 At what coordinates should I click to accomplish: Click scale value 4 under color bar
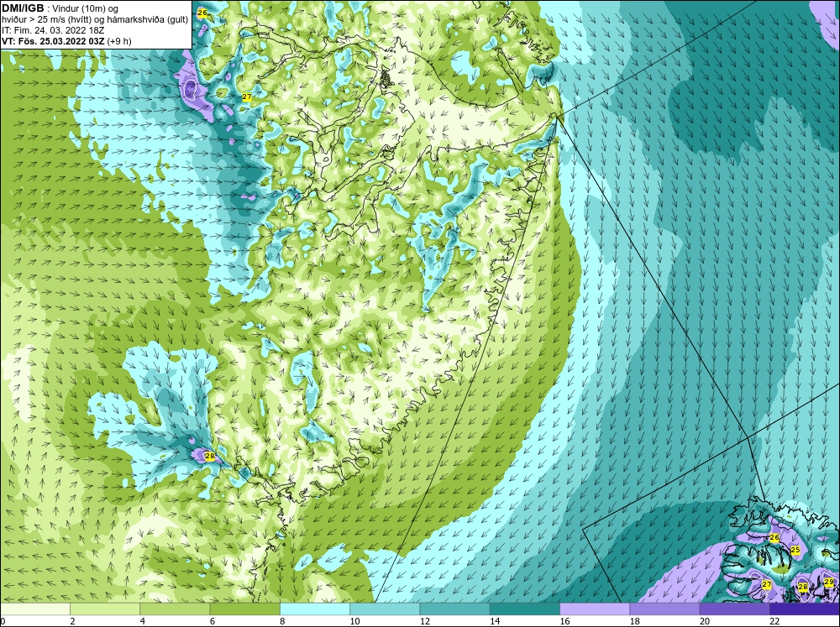point(142,621)
